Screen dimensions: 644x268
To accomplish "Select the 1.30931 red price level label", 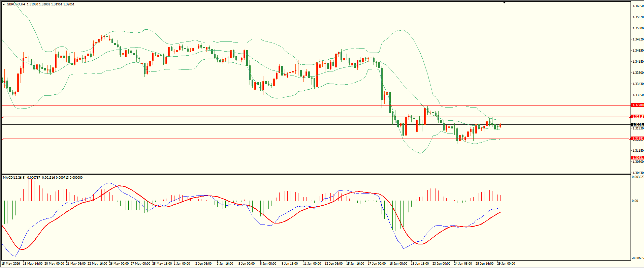I will point(638,158).
